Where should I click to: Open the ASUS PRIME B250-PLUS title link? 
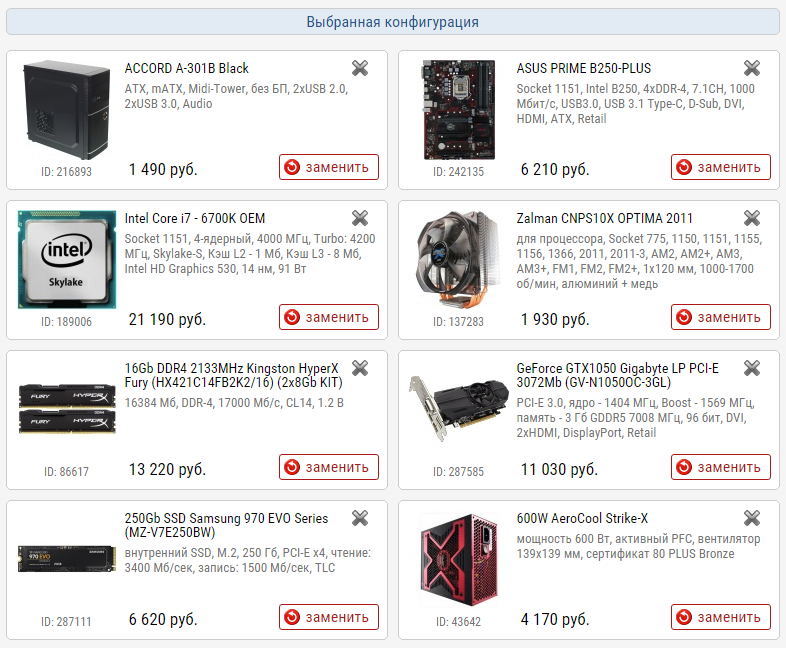coord(583,68)
